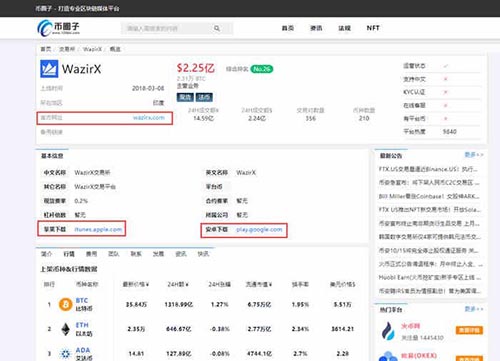Open the play.google.com download link
Screen dimensions: 500x361
pos(259,229)
